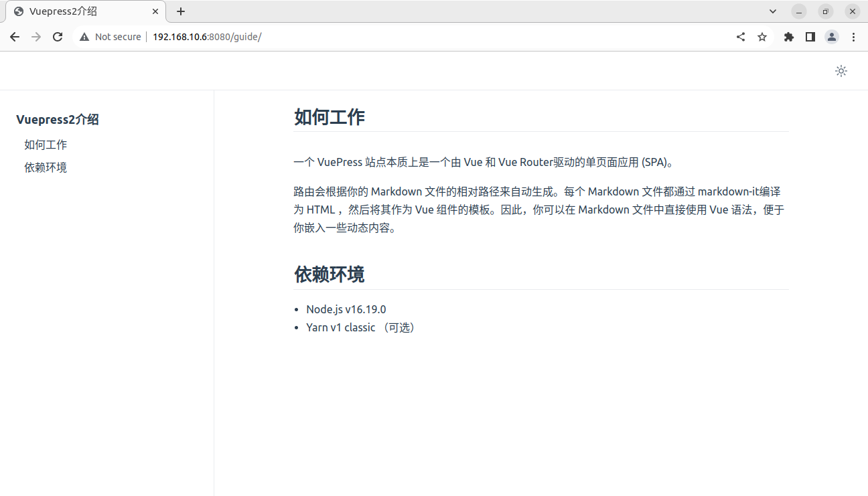Click the 如何工作 page heading
The width and height of the screenshot is (868, 496).
pyautogui.click(x=328, y=116)
